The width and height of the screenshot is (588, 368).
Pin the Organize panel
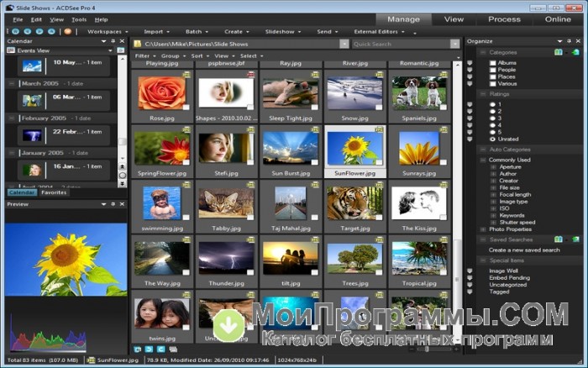point(570,41)
